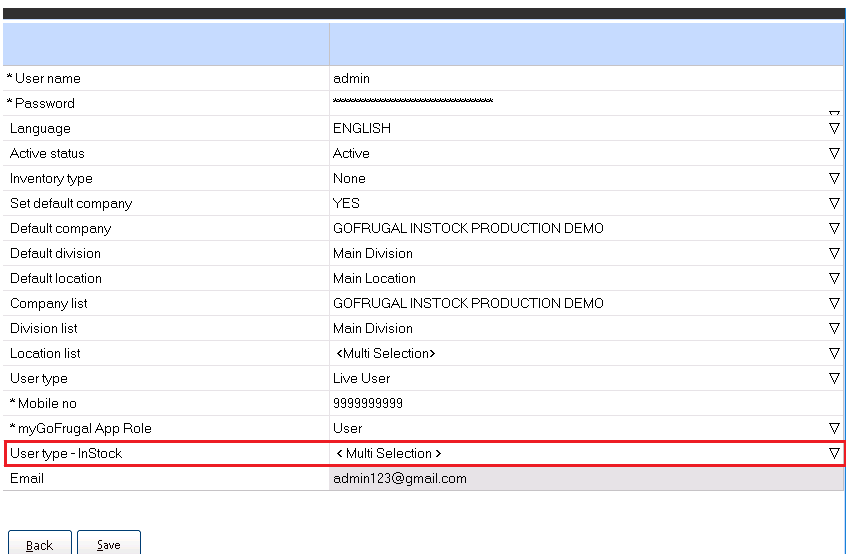Screen dimensions: 846x554
Task: Click the Inventory type label
Action: point(51,179)
